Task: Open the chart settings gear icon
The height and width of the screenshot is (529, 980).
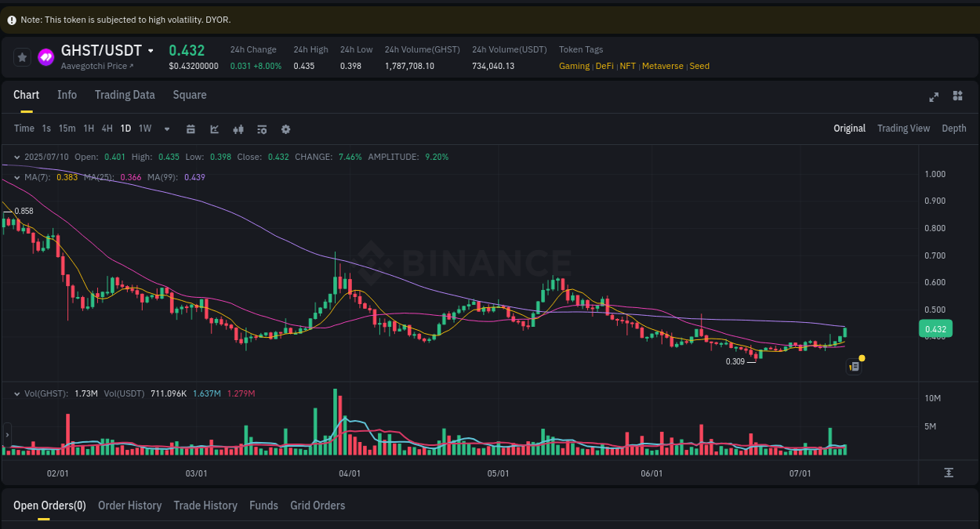Action: (x=285, y=128)
